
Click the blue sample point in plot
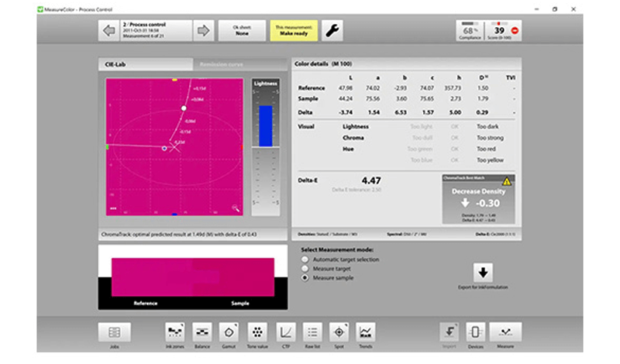(164, 148)
